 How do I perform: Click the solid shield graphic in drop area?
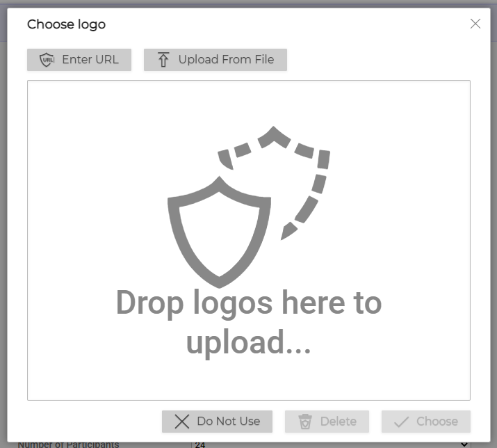pos(219,232)
